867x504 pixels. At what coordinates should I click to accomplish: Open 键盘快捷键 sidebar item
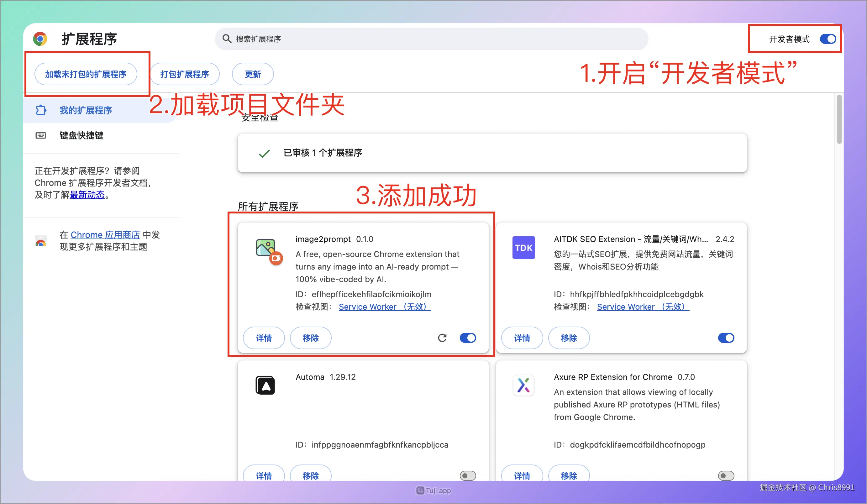tap(81, 135)
